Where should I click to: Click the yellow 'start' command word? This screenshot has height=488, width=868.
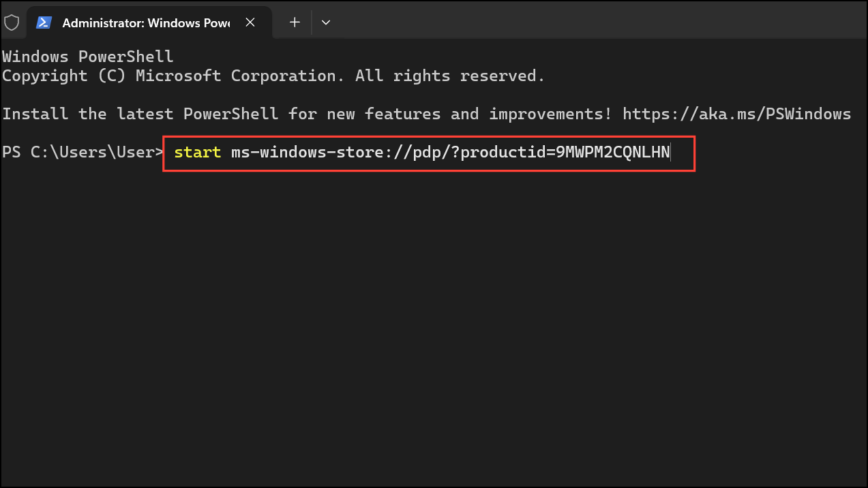(x=197, y=152)
